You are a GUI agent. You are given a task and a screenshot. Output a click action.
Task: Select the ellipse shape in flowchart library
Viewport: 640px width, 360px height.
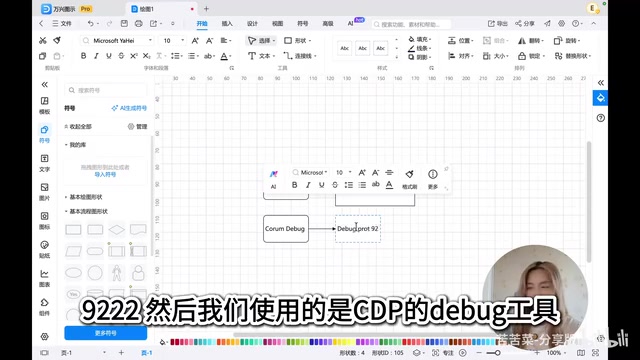[x=73, y=273]
